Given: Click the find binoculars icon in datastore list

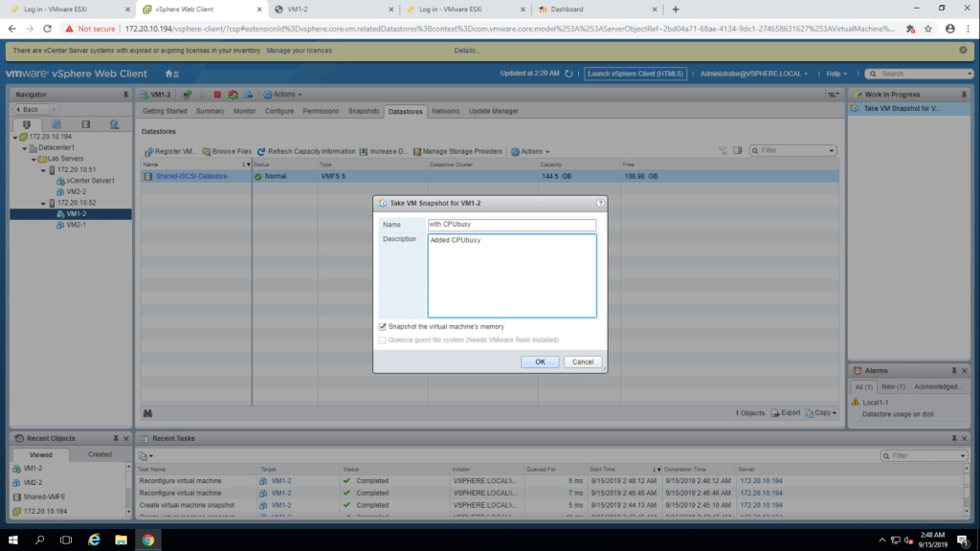Looking at the screenshot, I should [x=147, y=413].
